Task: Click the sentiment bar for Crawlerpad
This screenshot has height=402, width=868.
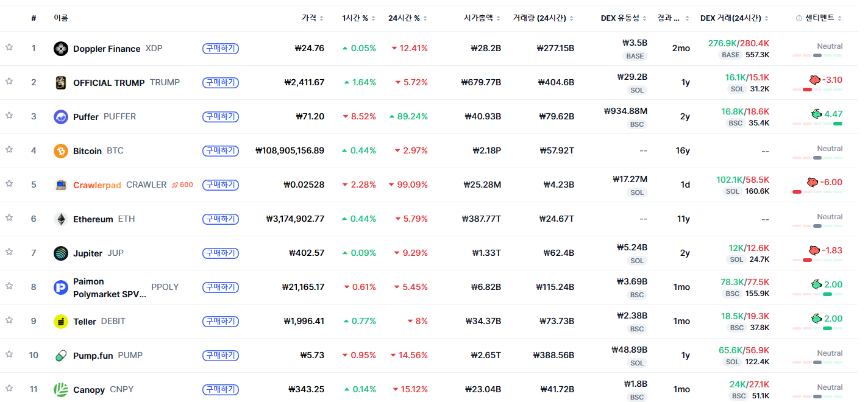Action: [x=817, y=192]
